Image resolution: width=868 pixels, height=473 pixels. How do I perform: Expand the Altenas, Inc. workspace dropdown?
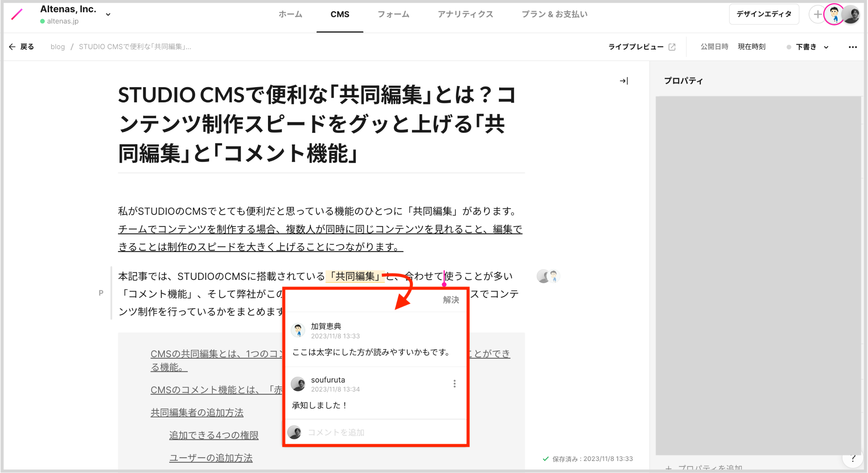(x=108, y=14)
